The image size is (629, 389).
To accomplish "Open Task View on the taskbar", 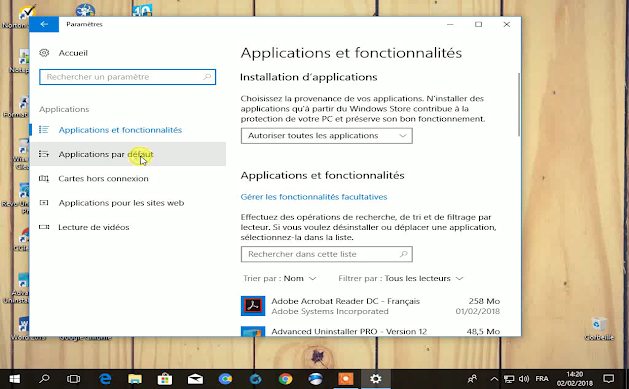I will (x=73, y=379).
